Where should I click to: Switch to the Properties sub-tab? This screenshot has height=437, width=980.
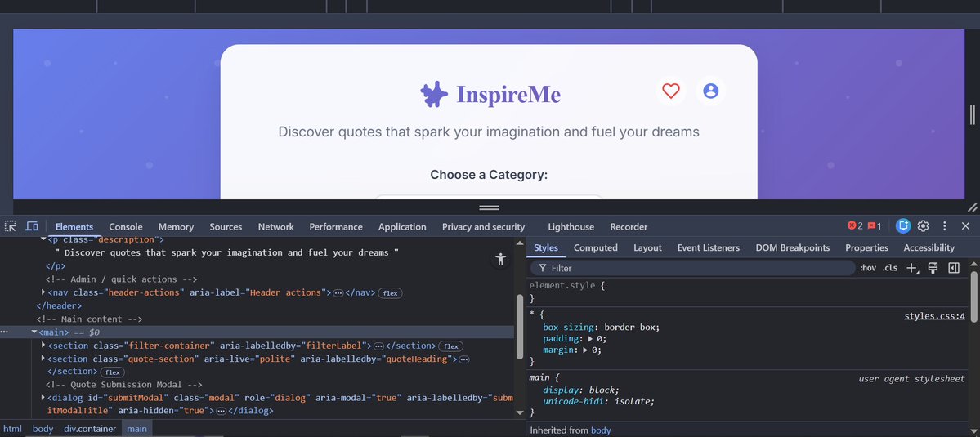click(x=866, y=247)
